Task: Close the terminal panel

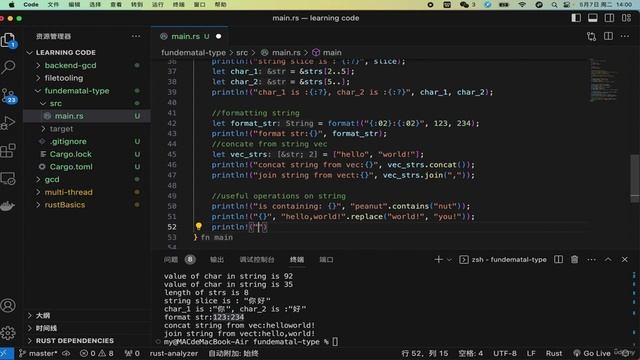Action: [625, 260]
